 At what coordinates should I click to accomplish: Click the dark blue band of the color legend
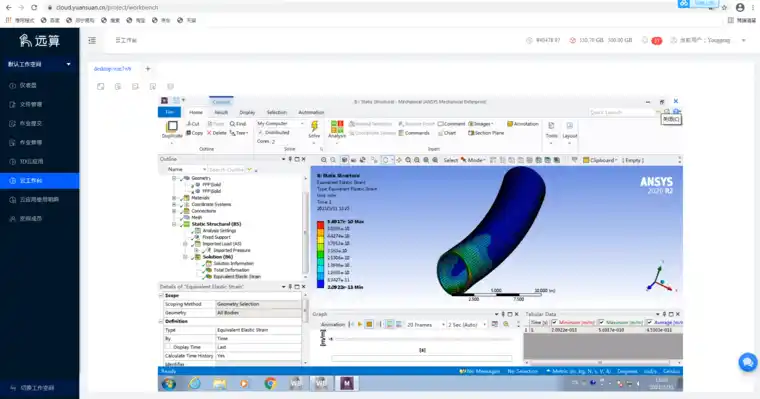coord(320,284)
